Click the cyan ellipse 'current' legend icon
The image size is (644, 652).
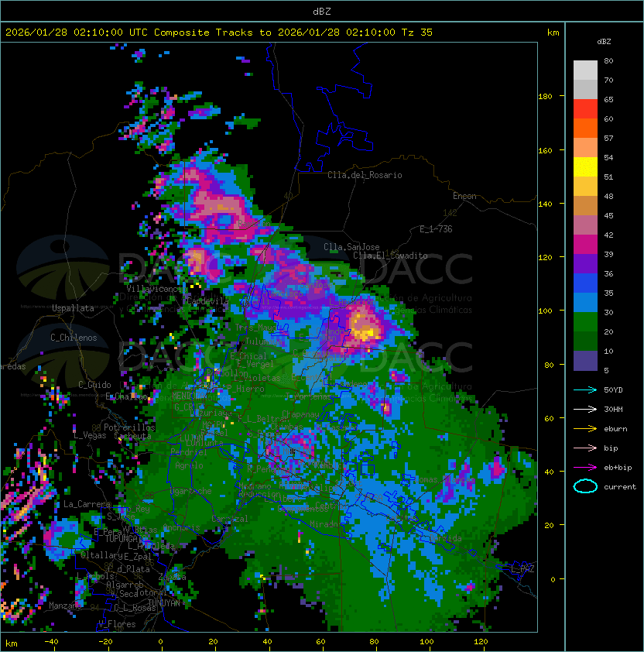coord(585,486)
